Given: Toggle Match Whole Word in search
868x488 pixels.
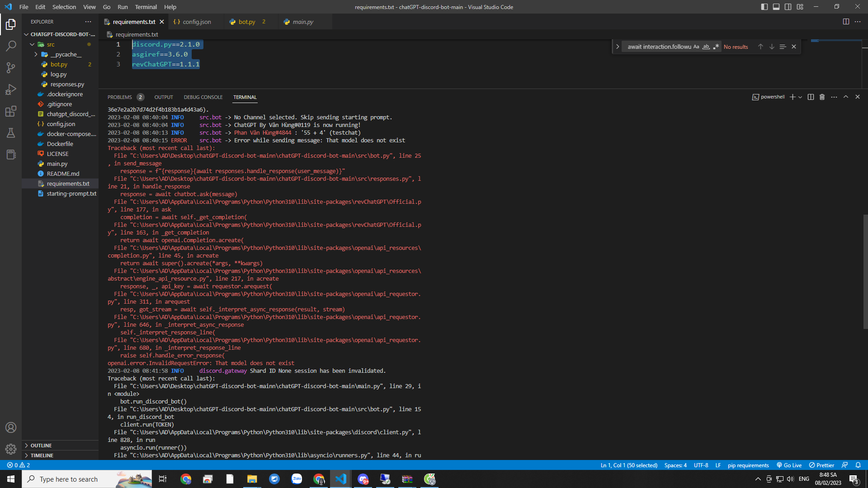Looking at the screenshot, I should point(706,47).
